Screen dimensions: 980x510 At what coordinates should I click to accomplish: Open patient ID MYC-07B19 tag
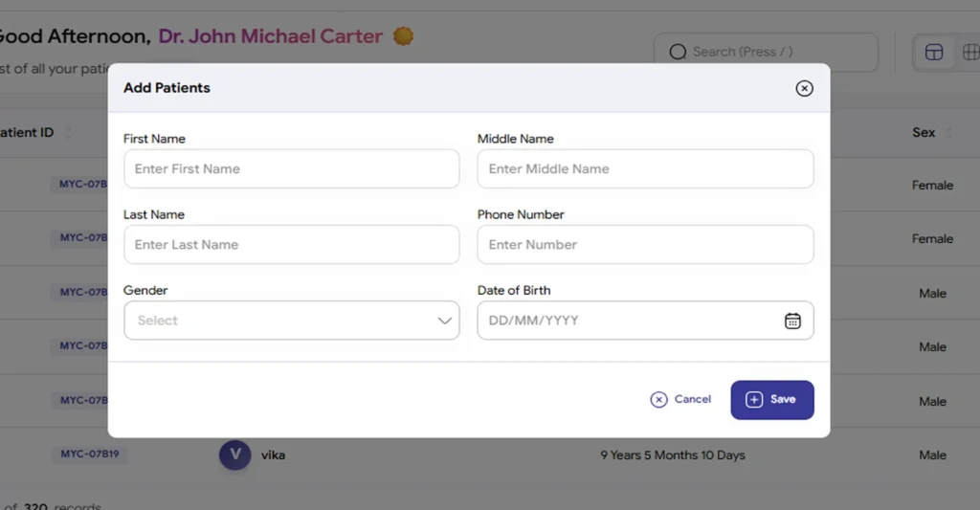[x=89, y=454]
